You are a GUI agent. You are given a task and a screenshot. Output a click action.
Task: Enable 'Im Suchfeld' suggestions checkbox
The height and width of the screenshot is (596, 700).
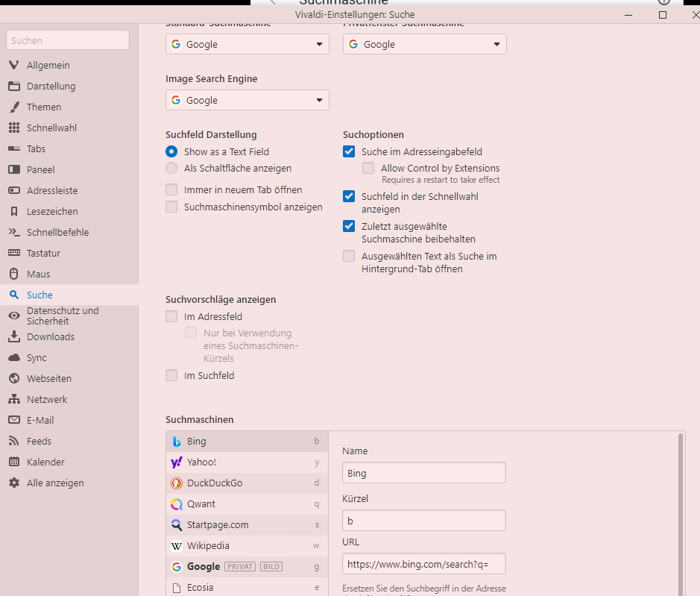(x=171, y=375)
